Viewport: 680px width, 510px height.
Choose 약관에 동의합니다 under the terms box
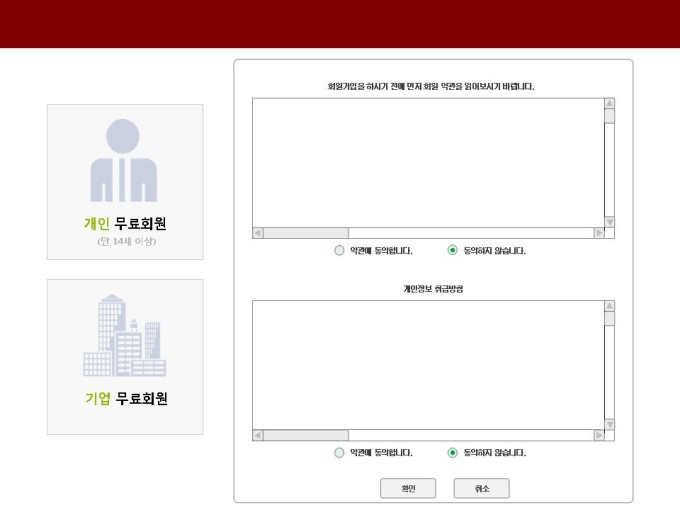[x=339, y=250]
